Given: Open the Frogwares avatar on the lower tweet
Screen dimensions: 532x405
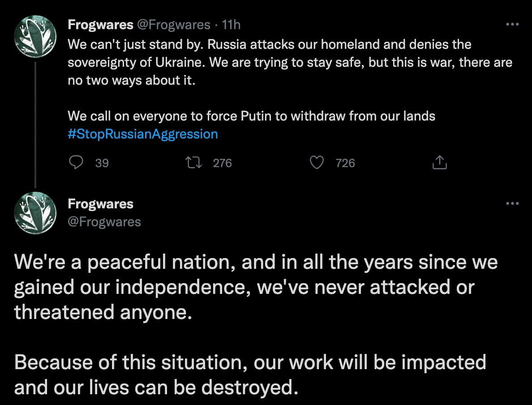Looking at the screenshot, I should point(35,213).
